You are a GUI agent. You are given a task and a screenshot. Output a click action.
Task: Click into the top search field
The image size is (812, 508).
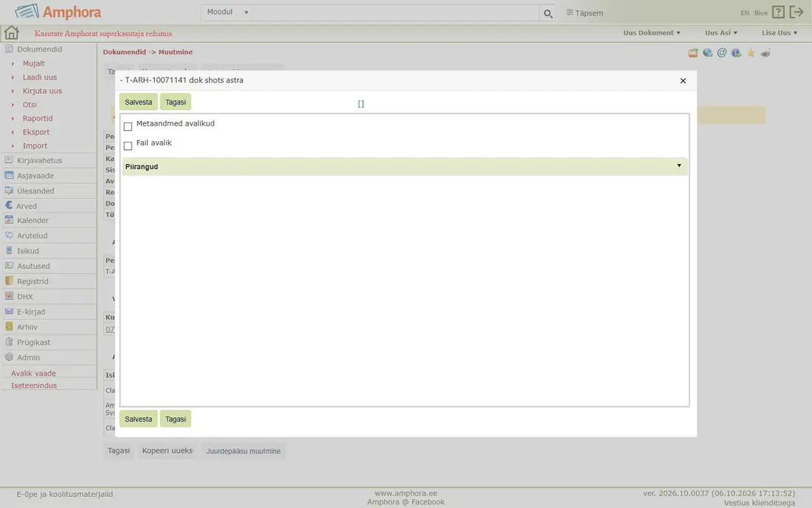click(396, 13)
